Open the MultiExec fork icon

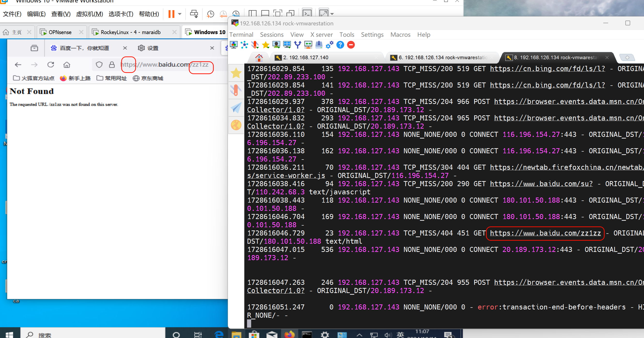[x=297, y=45]
